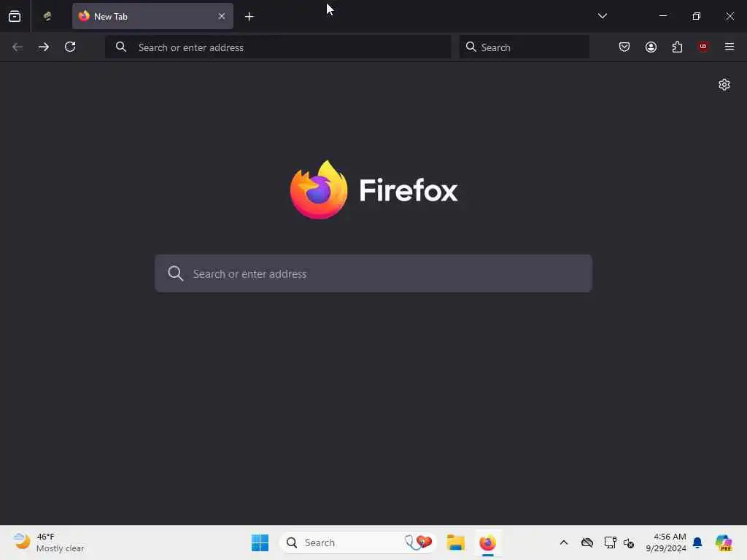Open Firefox View in the tab strip
The height and width of the screenshot is (560, 747).
(x=15, y=16)
